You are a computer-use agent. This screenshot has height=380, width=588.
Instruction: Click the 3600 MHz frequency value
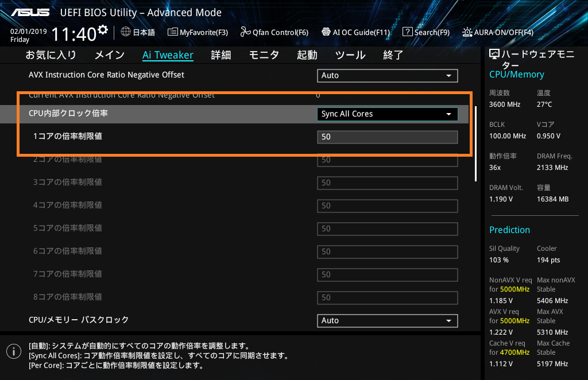click(504, 104)
